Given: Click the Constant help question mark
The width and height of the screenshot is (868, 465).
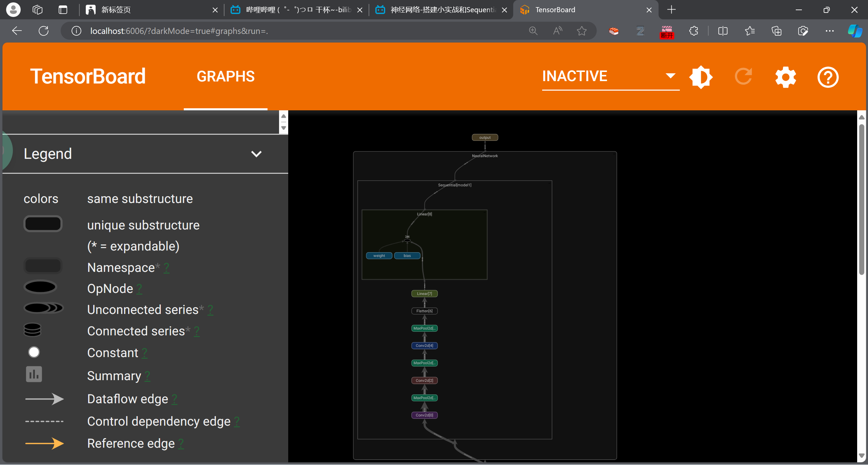Looking at the screenshot, I should [x=144, y=353].
